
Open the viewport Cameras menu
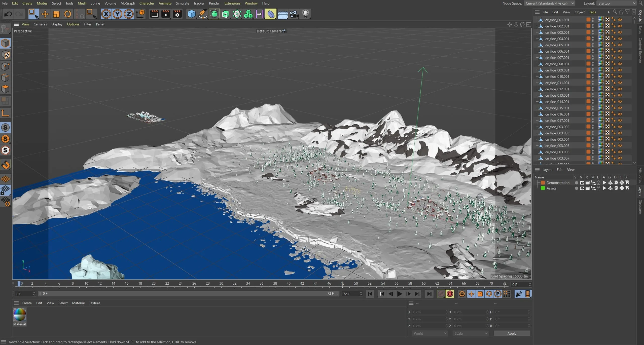(40, 24)
